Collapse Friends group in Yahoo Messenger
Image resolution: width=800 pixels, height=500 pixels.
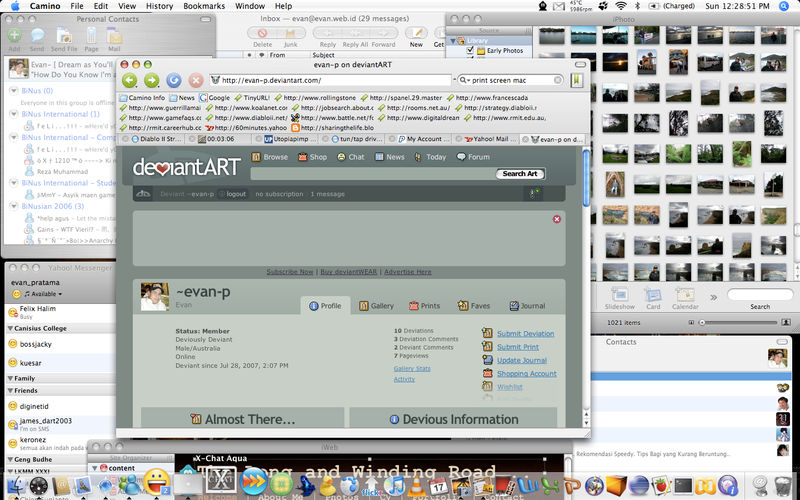(10, 391)
